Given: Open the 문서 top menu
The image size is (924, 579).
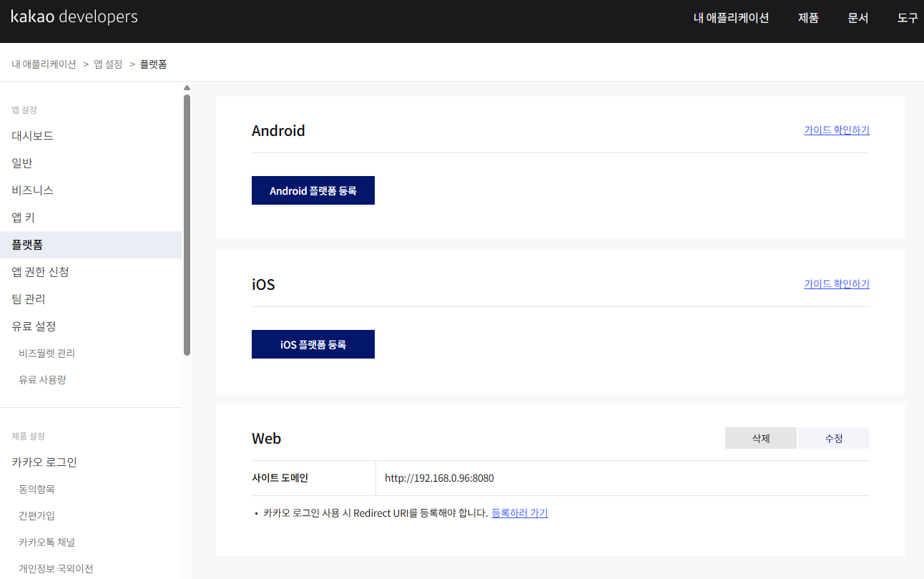Looking at the screenshot, I should pyautogui.click(x=858, y=18).
